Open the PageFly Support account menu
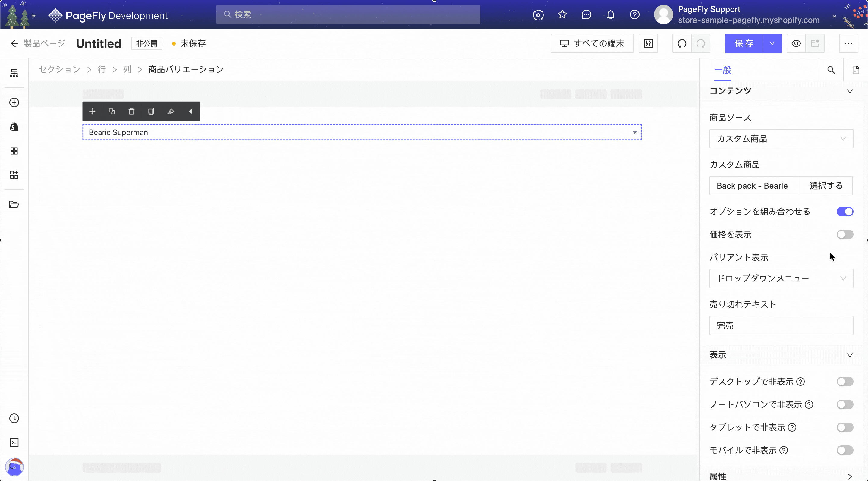 coord(737,14)
